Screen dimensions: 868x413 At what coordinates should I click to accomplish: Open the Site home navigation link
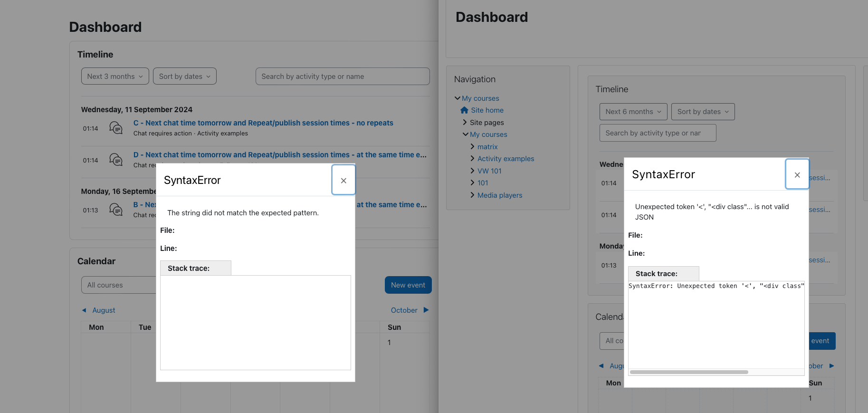click(x=487, y=110)
